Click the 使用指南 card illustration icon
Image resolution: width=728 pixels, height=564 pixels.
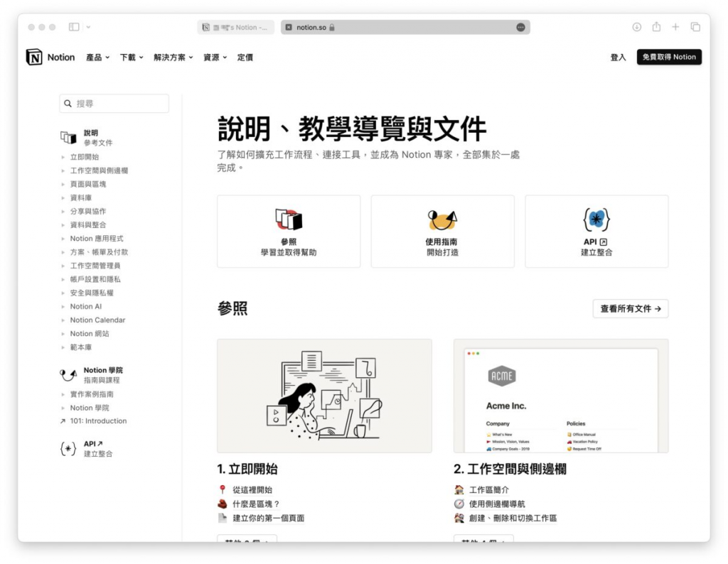pos(442,220)
